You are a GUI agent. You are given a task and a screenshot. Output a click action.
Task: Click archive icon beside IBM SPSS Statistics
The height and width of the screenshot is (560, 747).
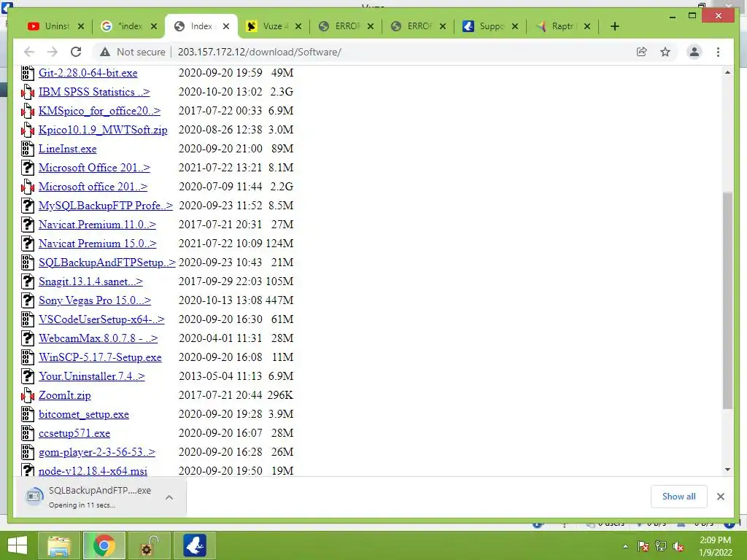coord(28,92)
